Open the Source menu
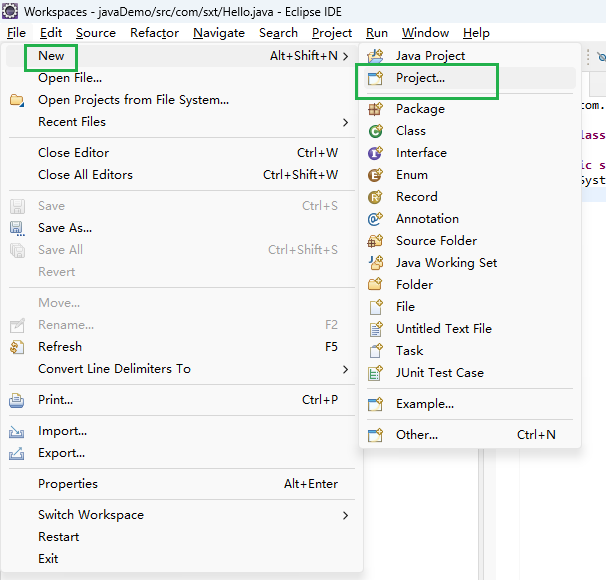The image size is (606, 580). point(96,33)
